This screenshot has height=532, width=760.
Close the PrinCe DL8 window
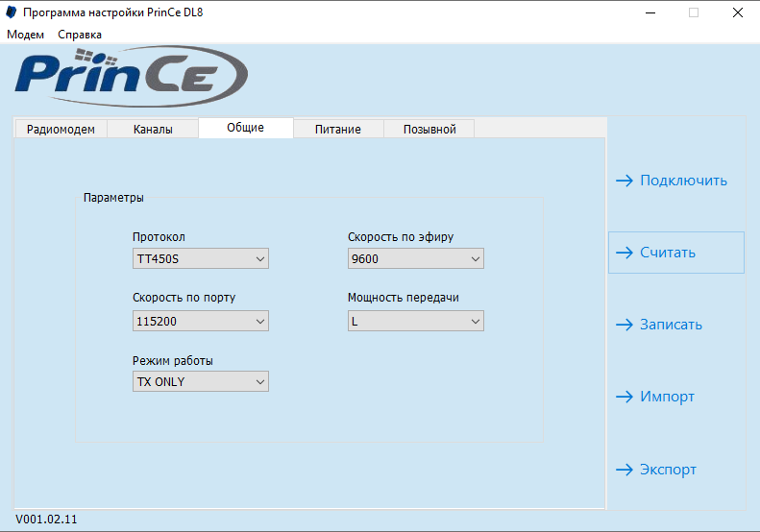738,12
